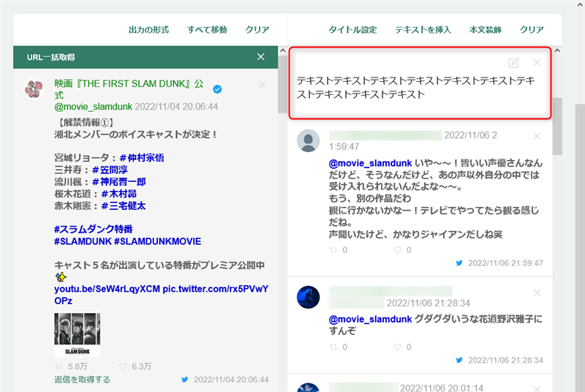
Task: Click 返信を取得する to fetch replies
Action: pos(82,380)
